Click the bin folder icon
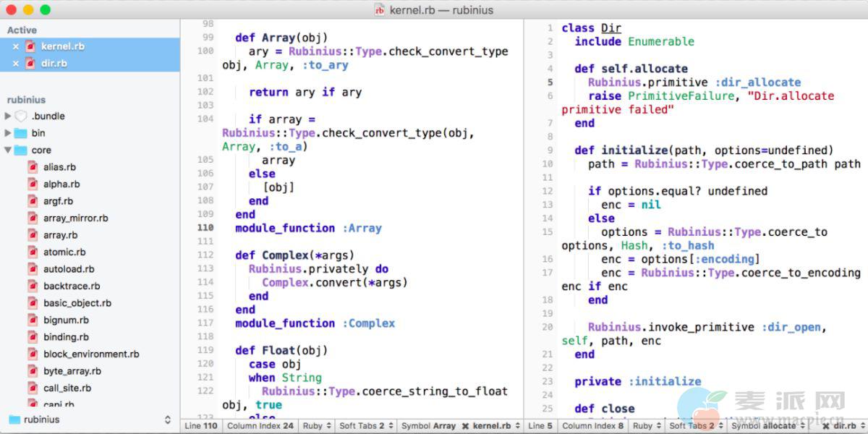868x434 pixels. 20,133
